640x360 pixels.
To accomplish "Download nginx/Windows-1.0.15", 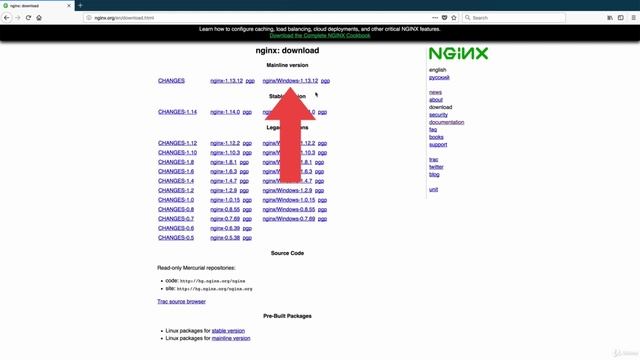I will click(x=289, y=200).
